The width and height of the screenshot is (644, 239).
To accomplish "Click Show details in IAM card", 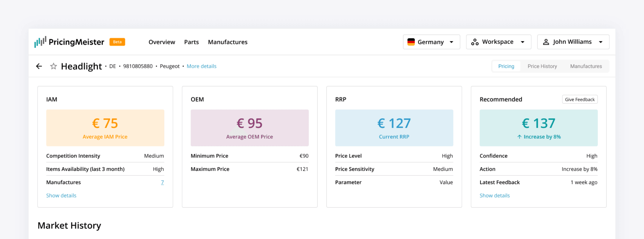I will pos(61,195).
